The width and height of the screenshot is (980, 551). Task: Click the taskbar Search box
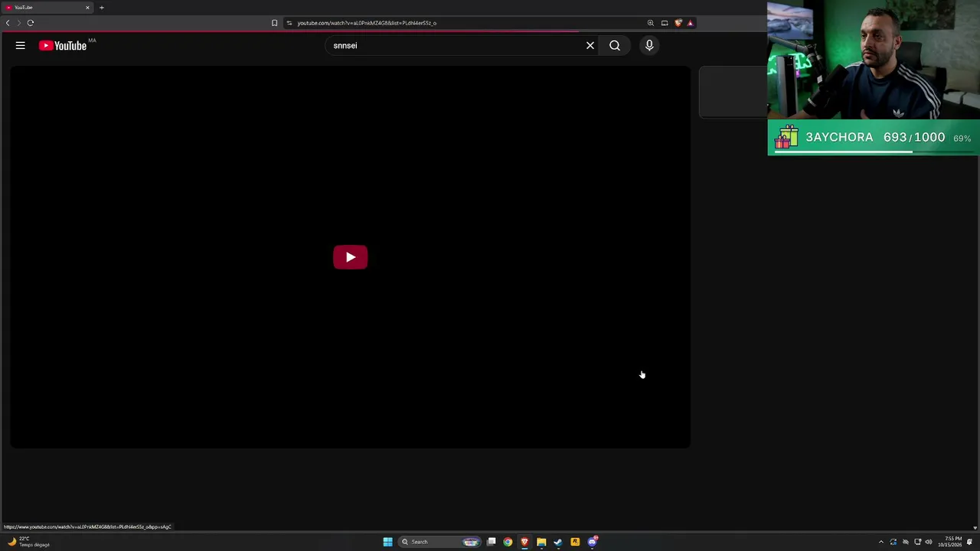(x=440, y=542)
